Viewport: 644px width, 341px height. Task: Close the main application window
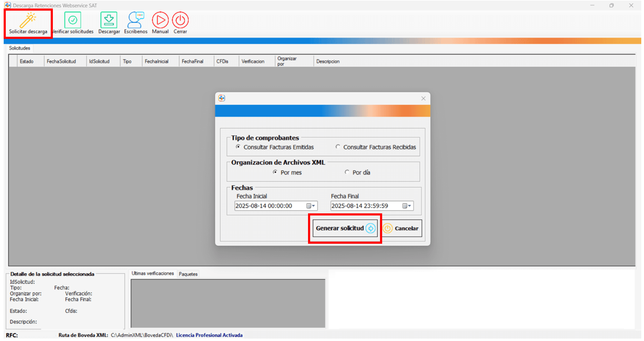pos(631,5)
